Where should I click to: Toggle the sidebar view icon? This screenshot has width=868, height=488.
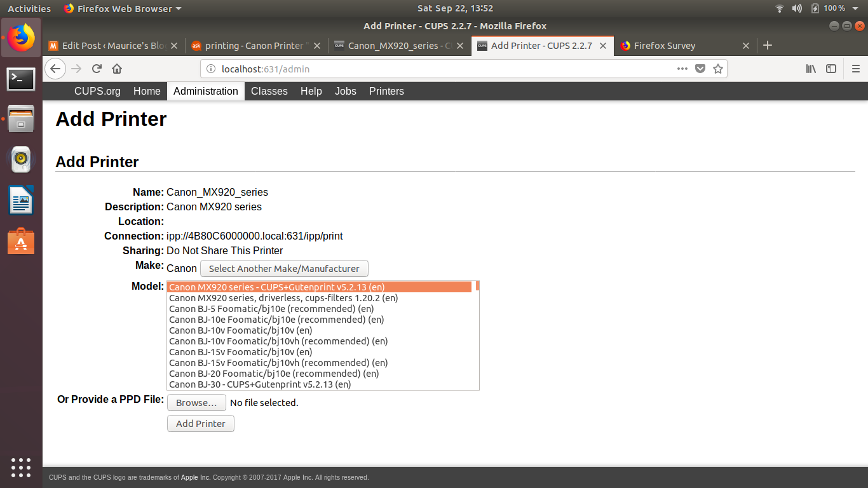click(x=831, y=69)
